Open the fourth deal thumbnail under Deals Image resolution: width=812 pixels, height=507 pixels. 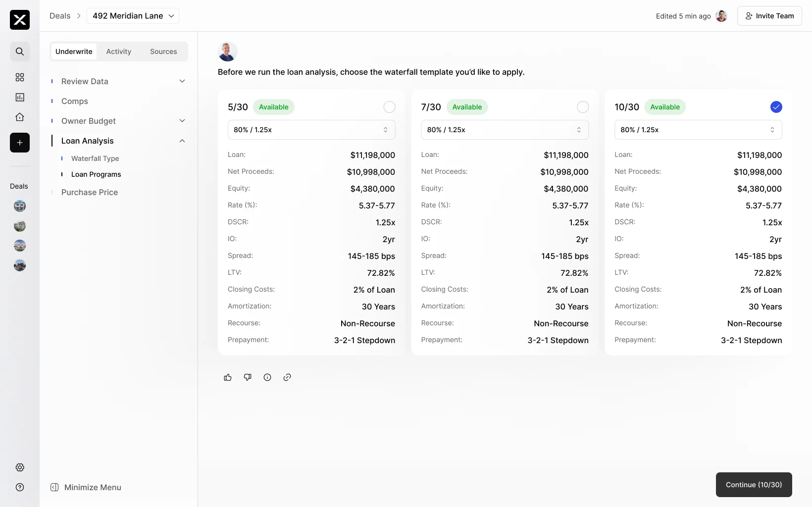20,265
